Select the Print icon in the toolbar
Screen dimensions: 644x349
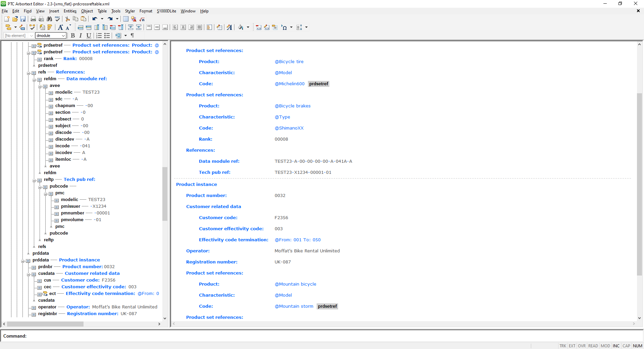33,19
